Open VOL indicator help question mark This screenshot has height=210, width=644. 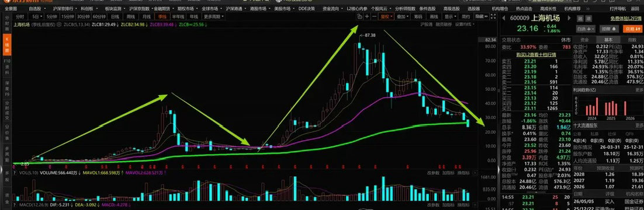[15, 173]
